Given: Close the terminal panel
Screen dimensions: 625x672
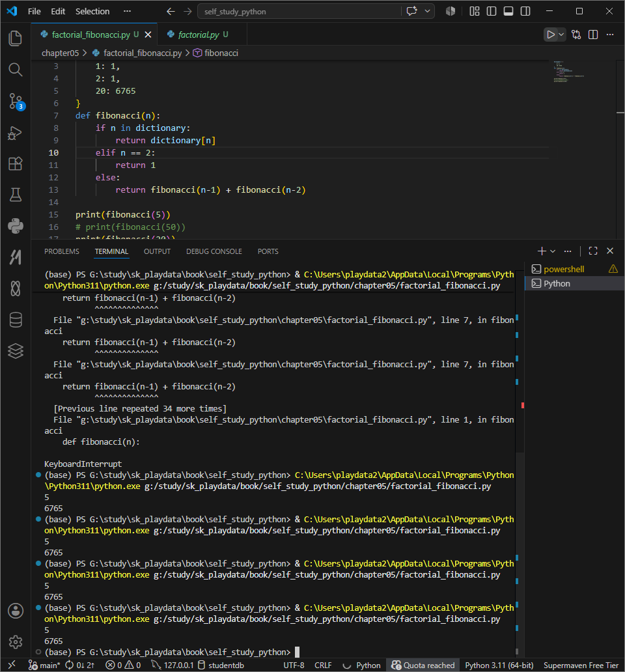Looking at the screenshot, I should tap(610, 251).
